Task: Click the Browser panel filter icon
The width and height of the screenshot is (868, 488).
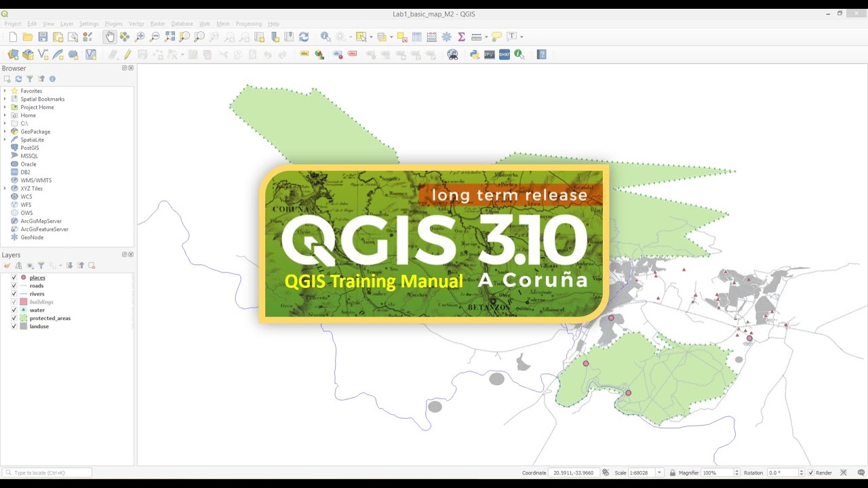Action: pos(30,79)
